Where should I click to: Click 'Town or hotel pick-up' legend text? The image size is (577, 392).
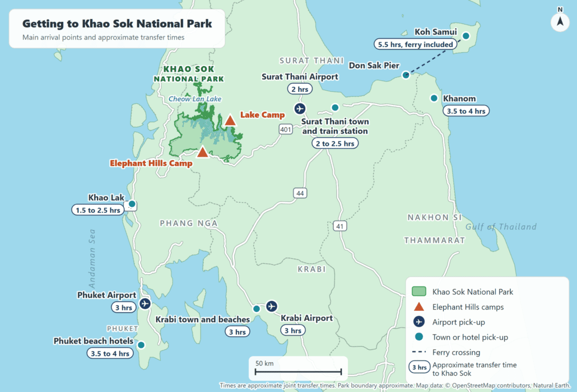click(x=470, y=337)
